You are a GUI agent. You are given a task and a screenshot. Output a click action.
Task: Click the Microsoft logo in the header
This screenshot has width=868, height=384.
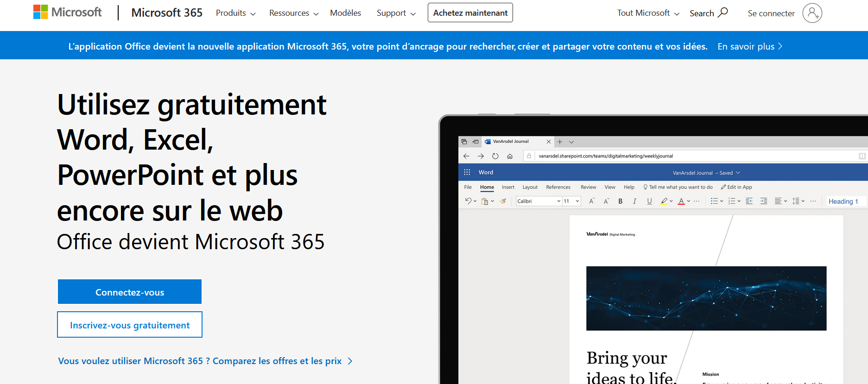(67, 12)
